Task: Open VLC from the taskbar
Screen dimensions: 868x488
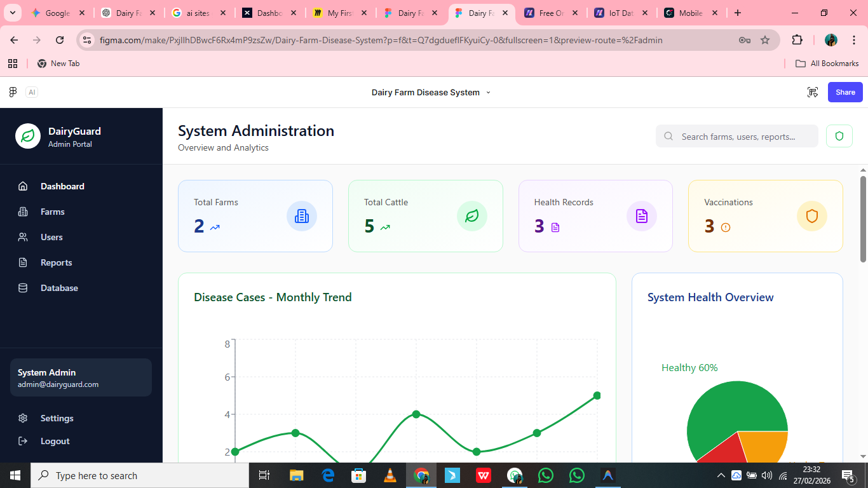Action: click(390, 475)
